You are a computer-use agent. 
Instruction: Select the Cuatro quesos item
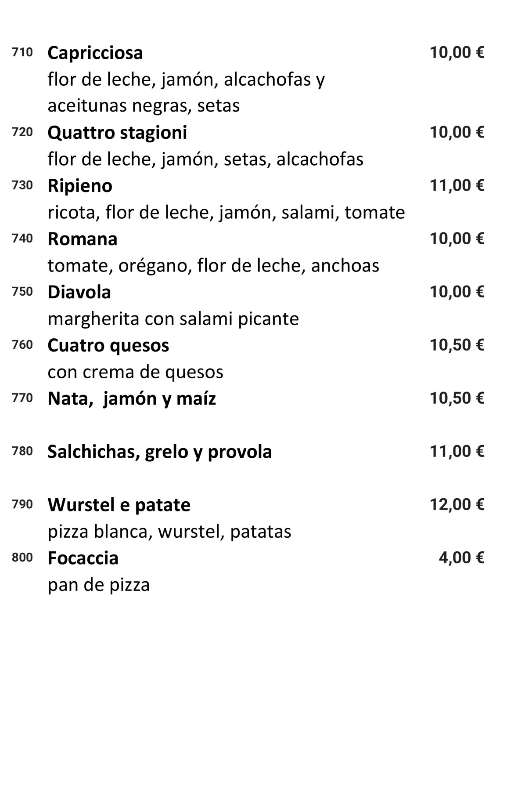[x=108, y=345]
